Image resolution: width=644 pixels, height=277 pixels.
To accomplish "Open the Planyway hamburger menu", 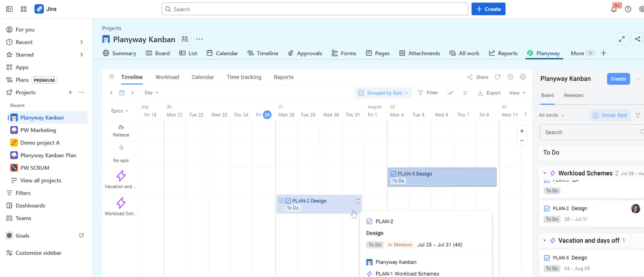I will pyautogui.click(x=111, y=77).
